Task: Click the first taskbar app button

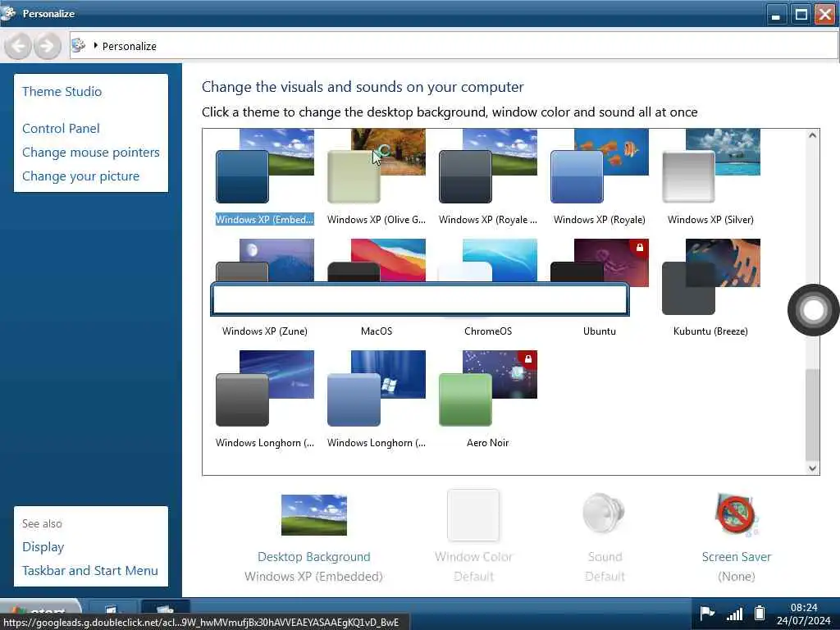Action: pos(112,607)
